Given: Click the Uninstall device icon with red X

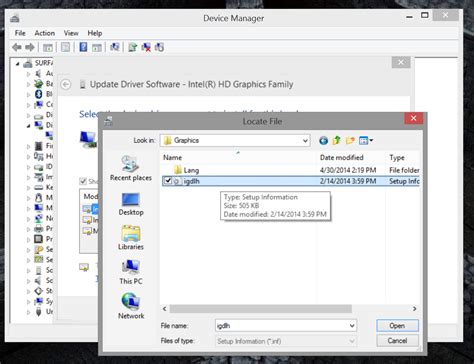Looking at the screenshot, I should click(146, 47).
